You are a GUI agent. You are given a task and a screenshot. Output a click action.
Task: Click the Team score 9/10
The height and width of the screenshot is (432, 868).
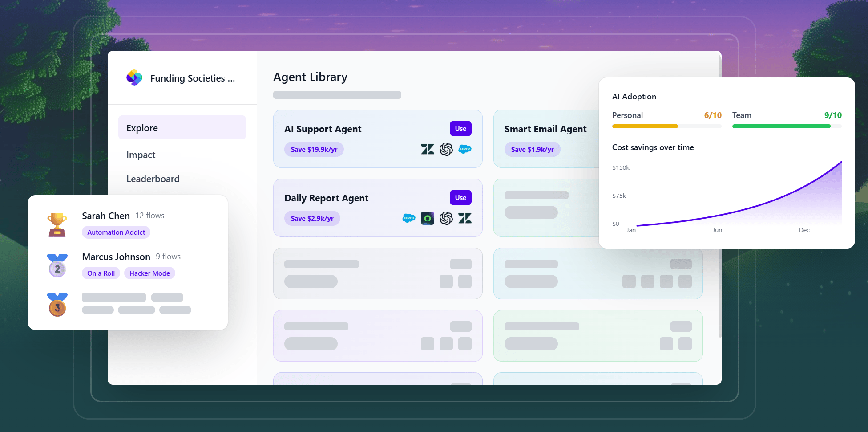coord(833,115)
